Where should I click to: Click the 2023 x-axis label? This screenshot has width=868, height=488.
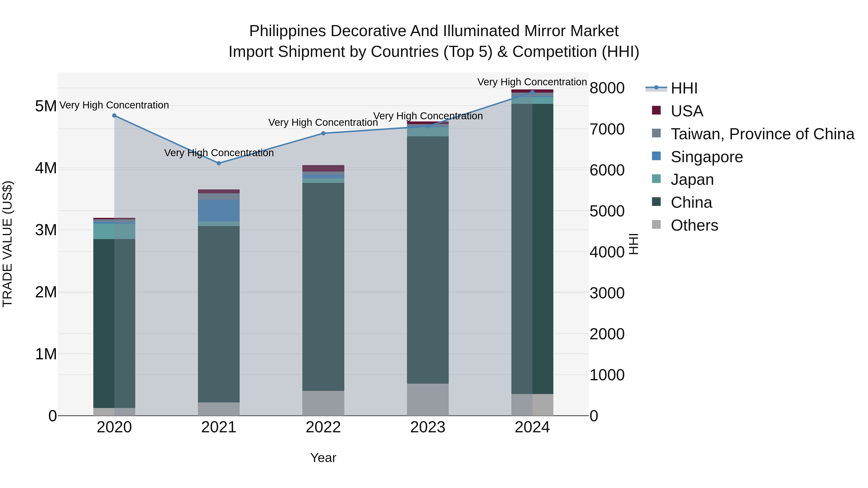point(428,427)
